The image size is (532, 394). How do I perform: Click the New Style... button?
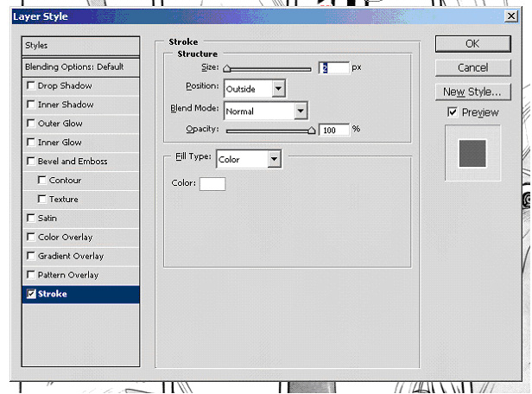coord(472,92)
